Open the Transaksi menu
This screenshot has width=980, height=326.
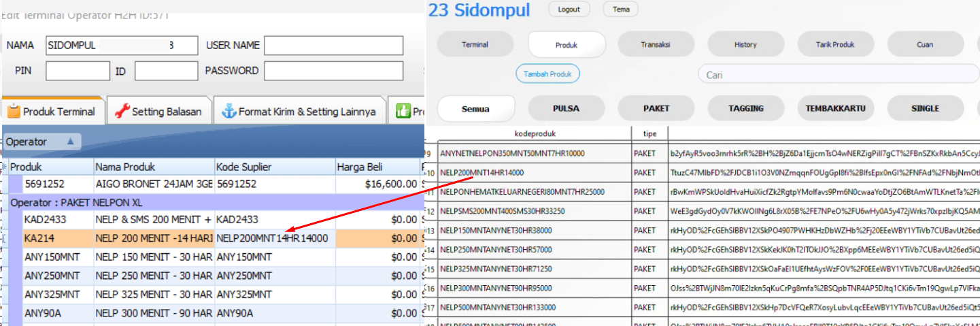point(656,44)
